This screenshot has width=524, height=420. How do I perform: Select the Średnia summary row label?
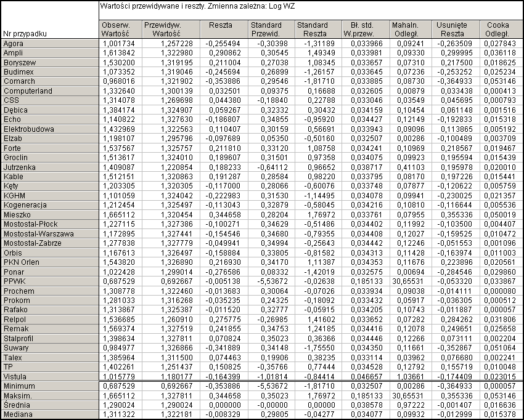click(50, 405)
